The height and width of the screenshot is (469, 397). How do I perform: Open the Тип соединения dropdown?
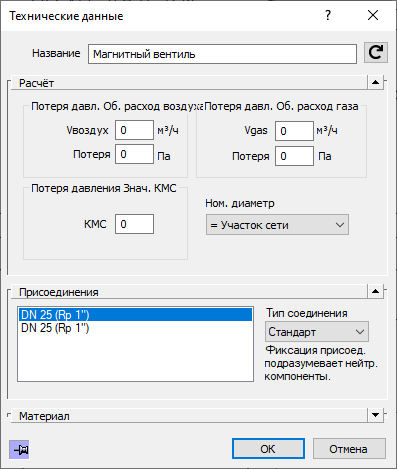pos(317,332)
